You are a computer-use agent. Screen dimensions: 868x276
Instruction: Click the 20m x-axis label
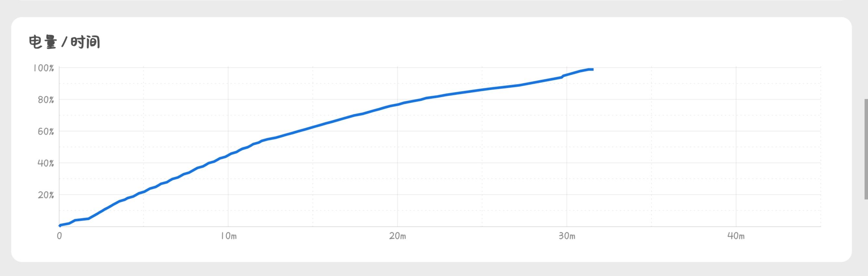click(398, 236)
